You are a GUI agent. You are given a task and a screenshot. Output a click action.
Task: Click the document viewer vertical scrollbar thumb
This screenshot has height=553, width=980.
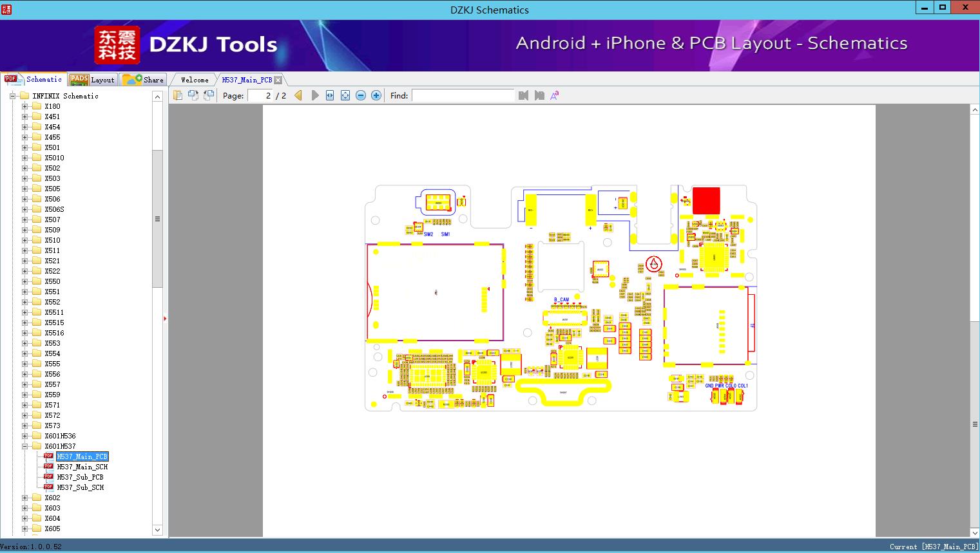[975, 424]
